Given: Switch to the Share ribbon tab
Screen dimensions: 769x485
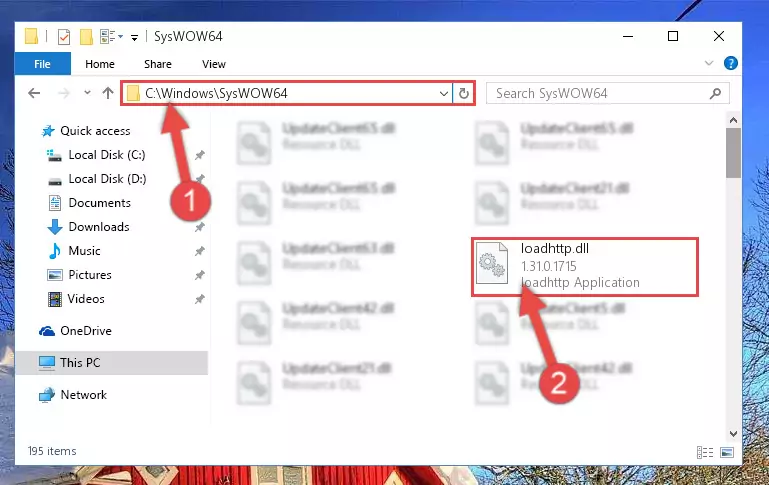Looking at the screenshot, I should (158, 64).
